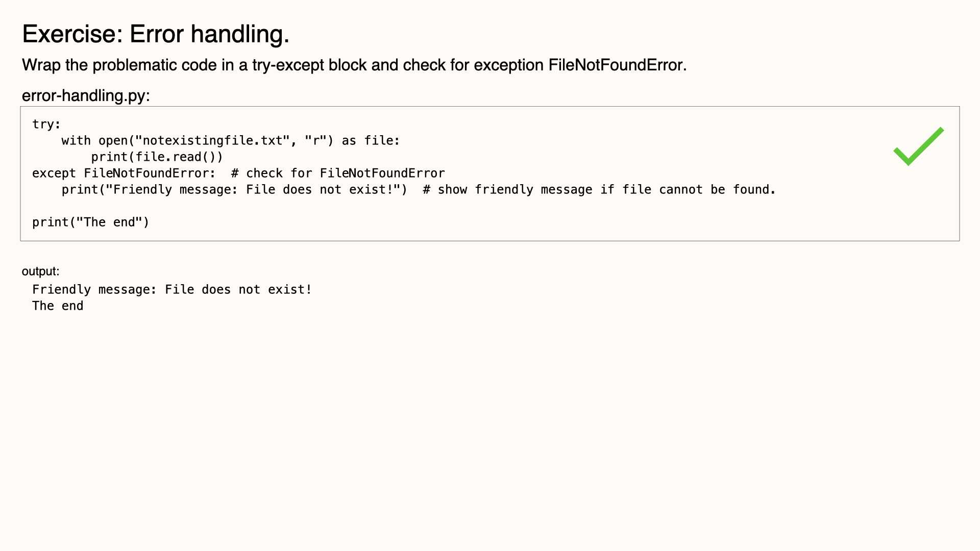Click the 'try:' line in code

click(x=46, y=124)
